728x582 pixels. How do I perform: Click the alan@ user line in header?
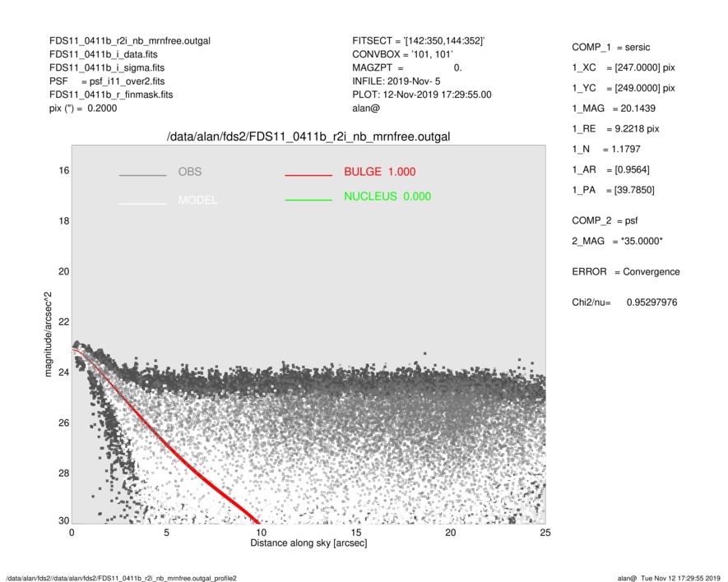tap(366, 109)
